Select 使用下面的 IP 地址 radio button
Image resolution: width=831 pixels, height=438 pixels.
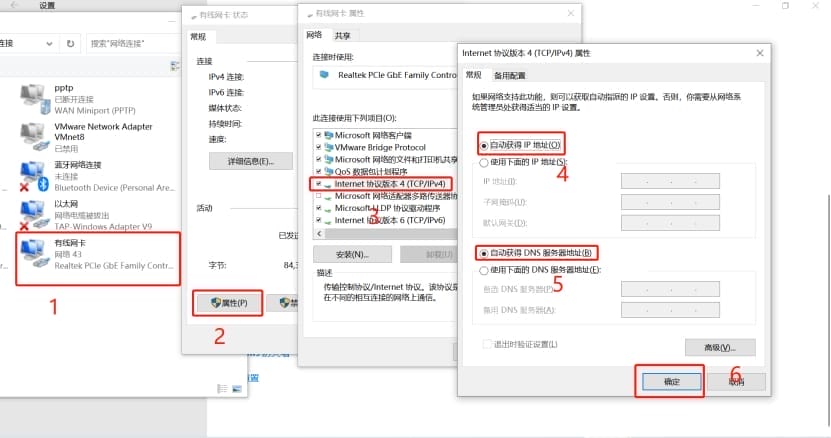coord(484,163)
